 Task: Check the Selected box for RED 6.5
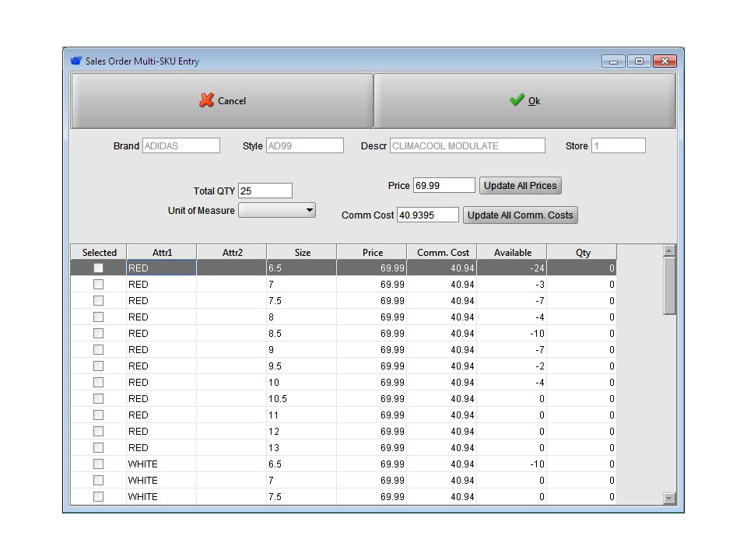click(x=98, y=268)
